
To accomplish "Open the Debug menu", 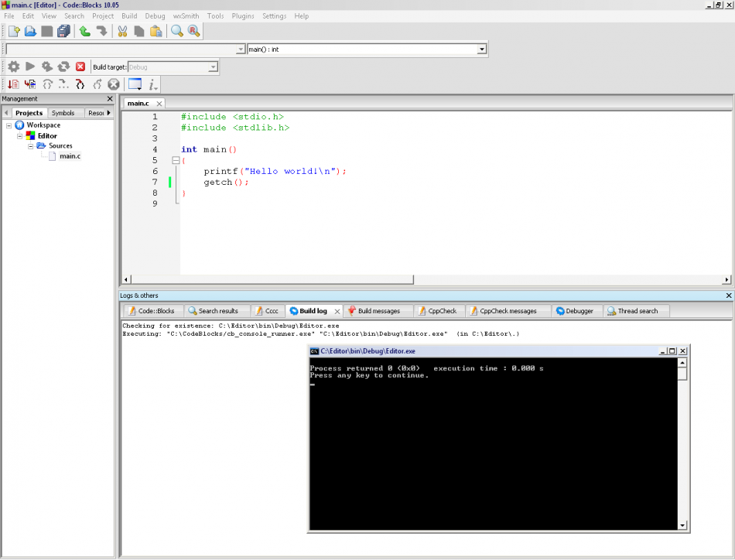I will click(x=155, y=16).
